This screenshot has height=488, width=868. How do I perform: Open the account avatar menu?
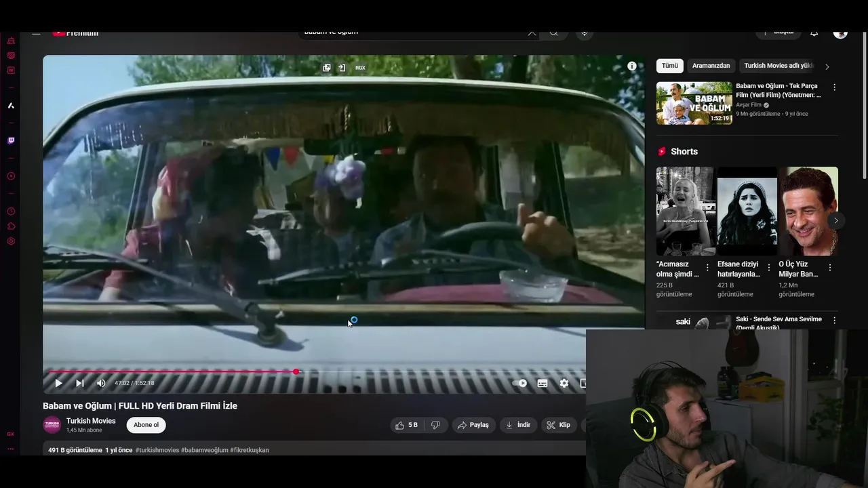(840, 34)
